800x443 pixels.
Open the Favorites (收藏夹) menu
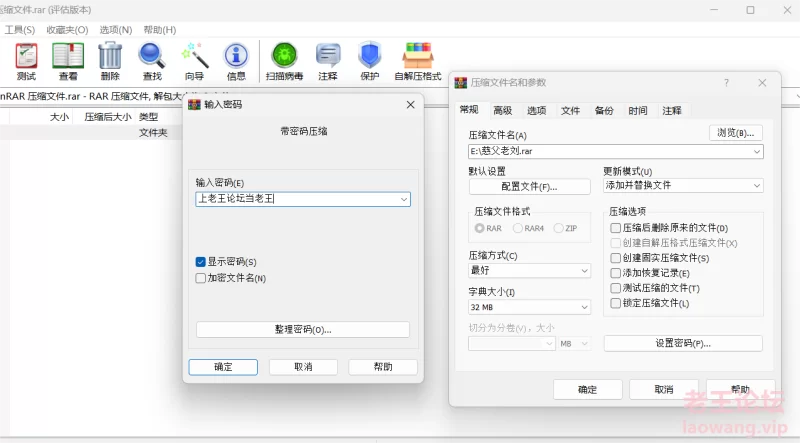click(x=67, y=30)
